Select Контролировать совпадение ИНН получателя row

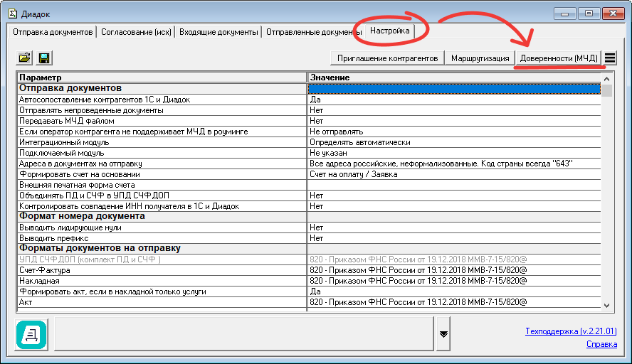point(309,206)
